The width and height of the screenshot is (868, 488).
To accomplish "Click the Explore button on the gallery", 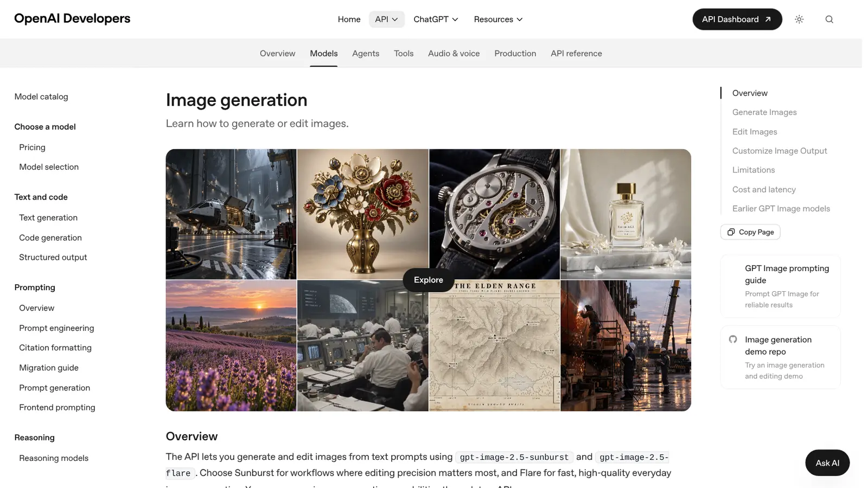I will point(429,280).
